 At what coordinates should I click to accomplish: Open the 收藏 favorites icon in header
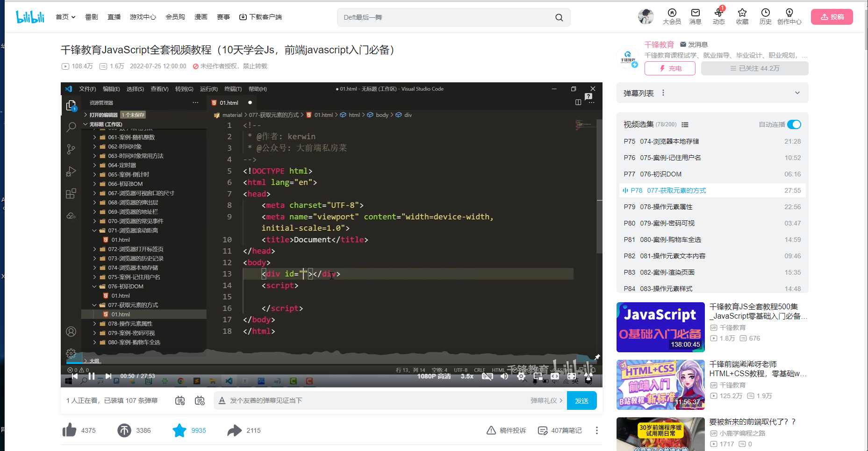click(x=742, y=16)
